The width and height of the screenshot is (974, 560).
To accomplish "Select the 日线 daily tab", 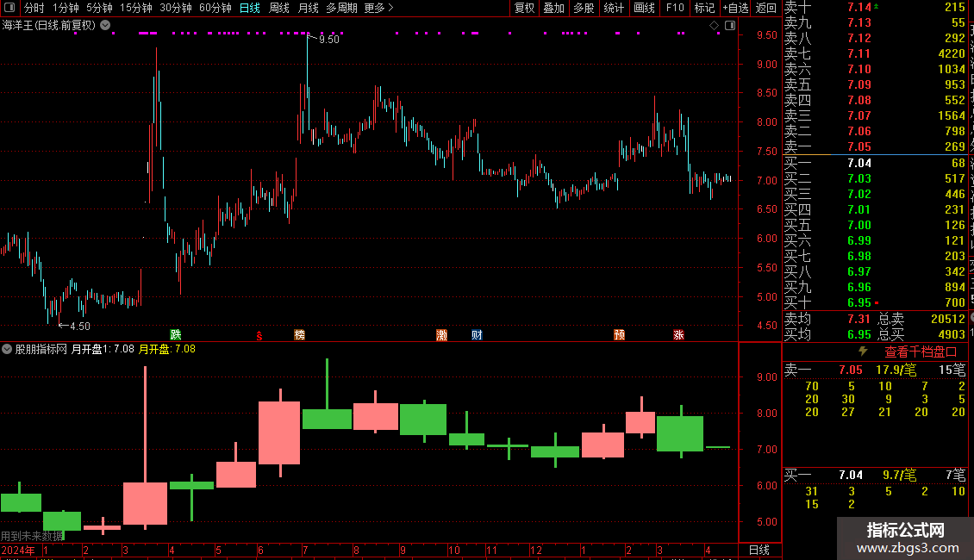I will 250,8.
